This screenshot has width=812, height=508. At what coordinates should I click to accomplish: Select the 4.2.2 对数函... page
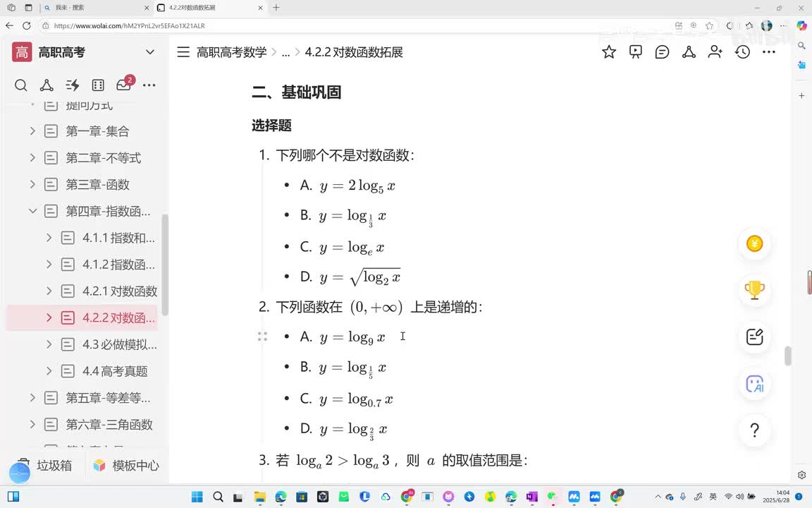118,317
